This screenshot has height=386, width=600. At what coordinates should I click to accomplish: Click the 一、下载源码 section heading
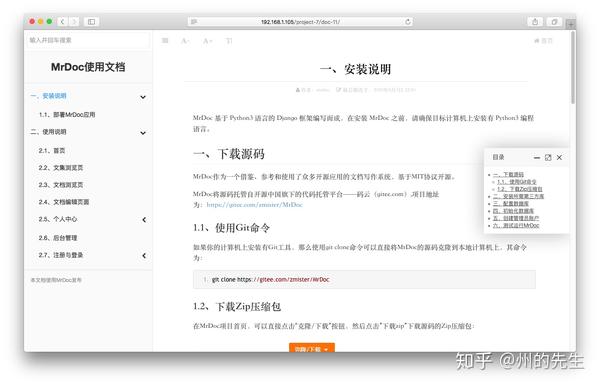pyautogui.click(x=229, y=154)
